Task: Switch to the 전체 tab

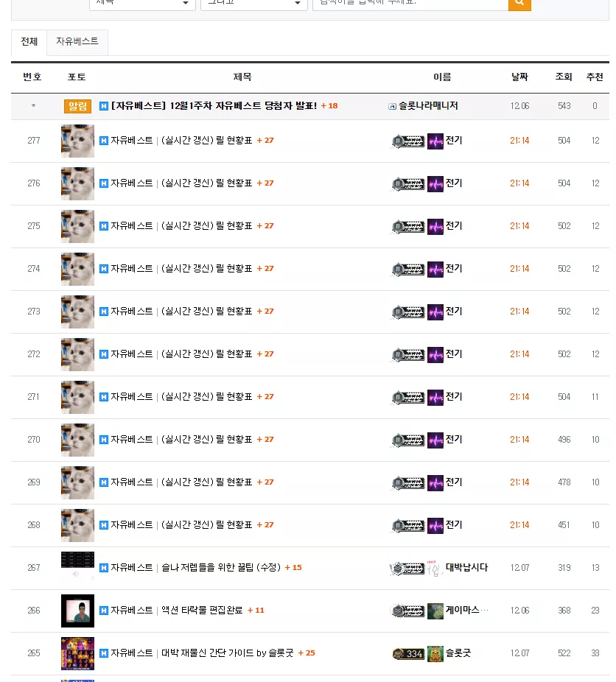Action: (29, 42)
